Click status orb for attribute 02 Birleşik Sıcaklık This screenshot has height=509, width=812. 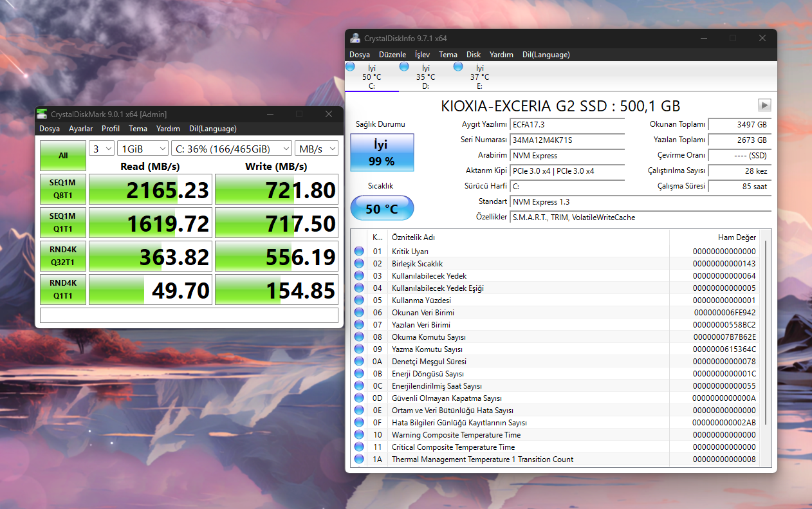(359, 264)
